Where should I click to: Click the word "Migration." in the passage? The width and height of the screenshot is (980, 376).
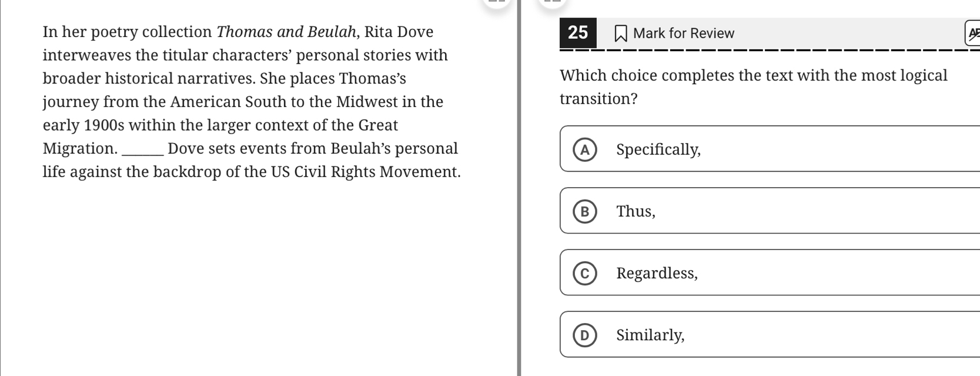coord(80,149)
